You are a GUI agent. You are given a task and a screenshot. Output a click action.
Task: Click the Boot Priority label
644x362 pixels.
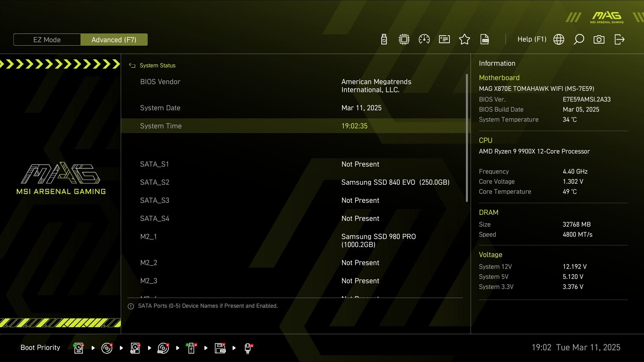(x=40, y=348)
